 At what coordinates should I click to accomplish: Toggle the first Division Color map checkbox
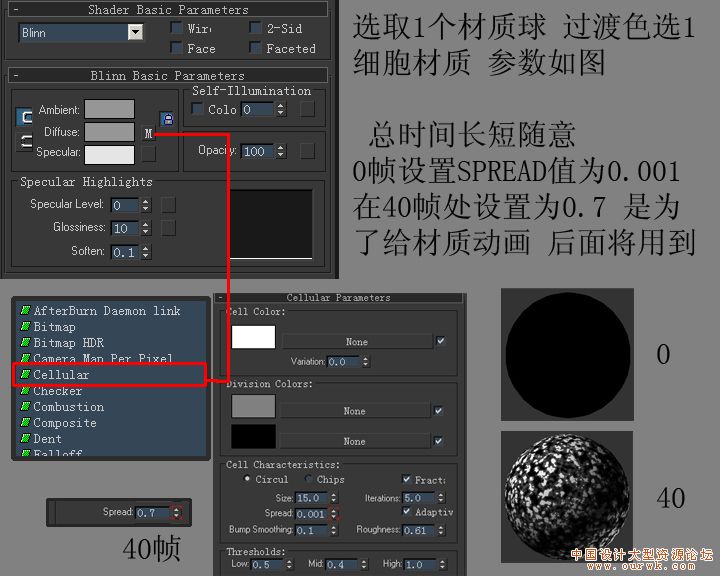(438, 411)
